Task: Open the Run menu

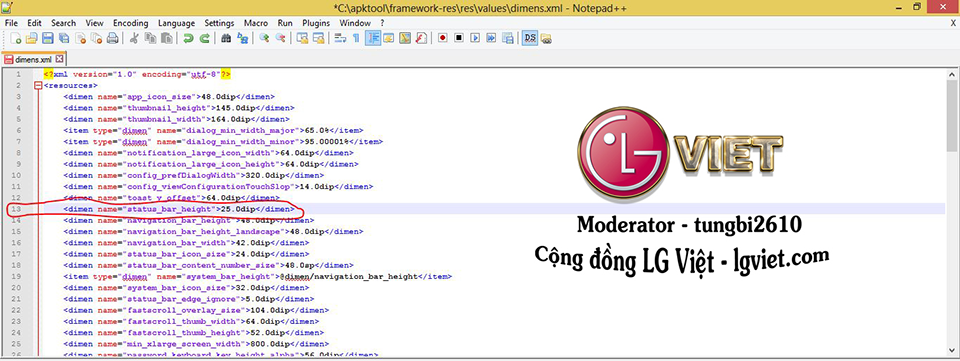Action: coord(285,23)
